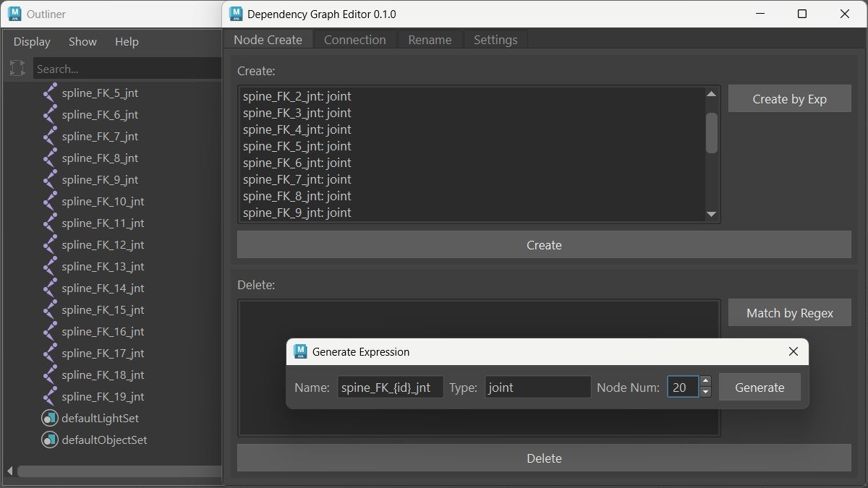Viewport: 868px width, 488px height.
Task: Click the Node Num value field
Action: pos(683,387)
